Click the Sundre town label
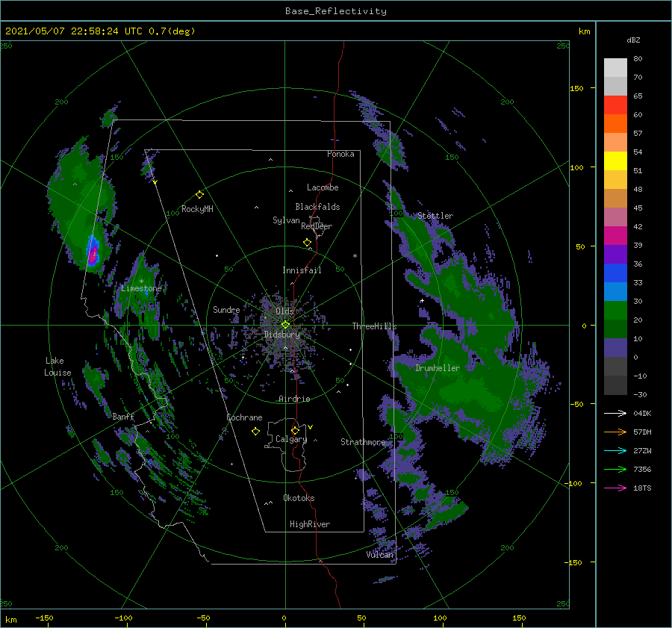 (x=226, y=309)
